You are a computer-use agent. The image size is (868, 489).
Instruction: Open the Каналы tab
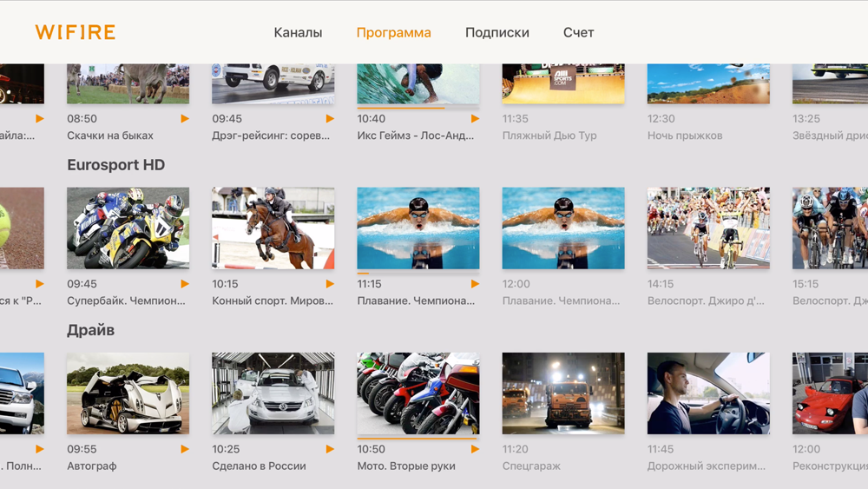tap(298, 33)
